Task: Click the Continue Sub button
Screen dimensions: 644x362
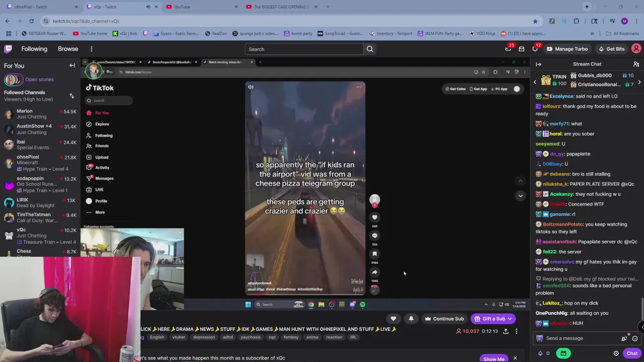Action: pyautogui.click(x=444, y=319)
